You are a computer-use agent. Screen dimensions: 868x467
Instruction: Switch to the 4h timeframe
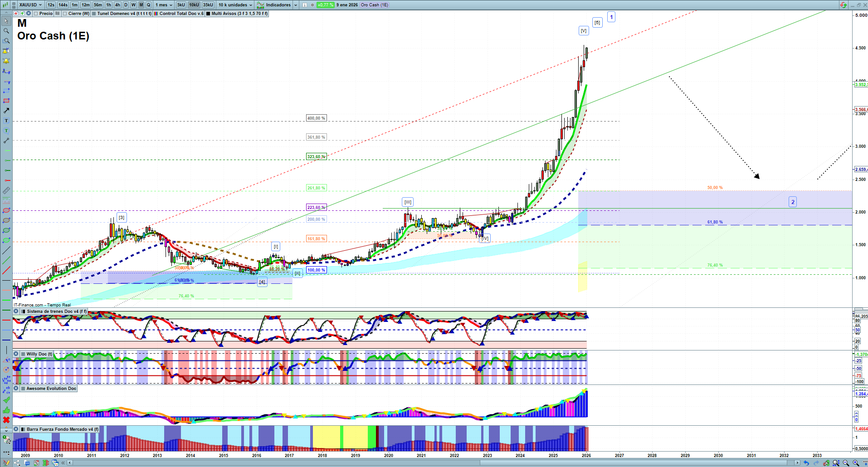click(117, 5)
